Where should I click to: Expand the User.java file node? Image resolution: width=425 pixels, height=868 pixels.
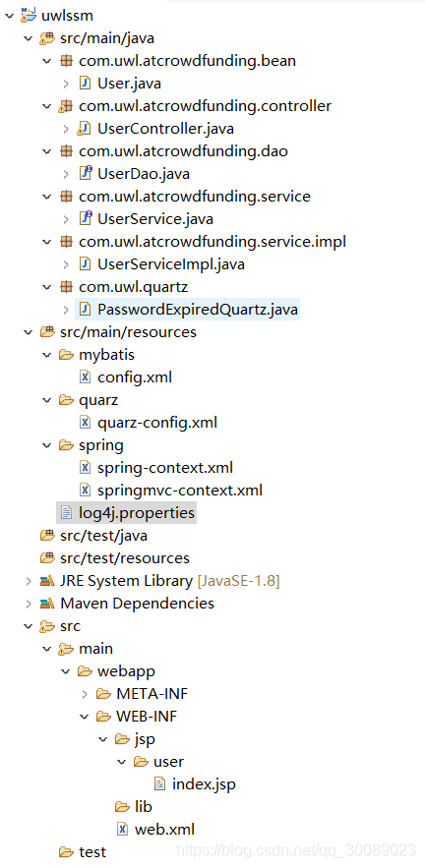tap(66, 84)
